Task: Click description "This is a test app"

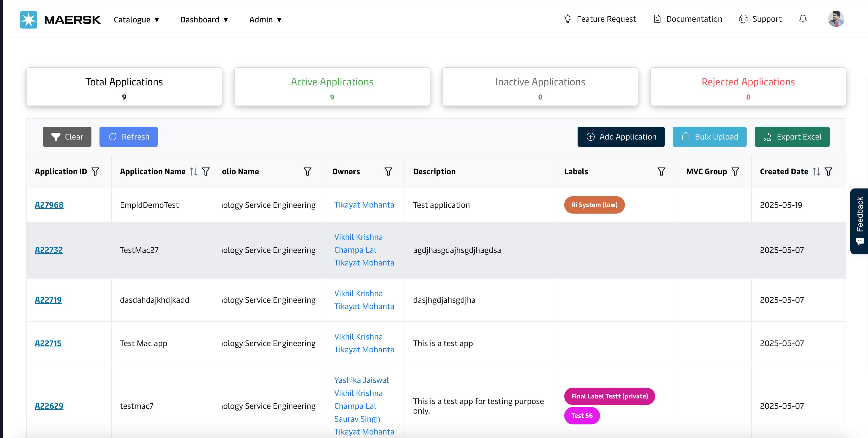Action: click(443, 343)
